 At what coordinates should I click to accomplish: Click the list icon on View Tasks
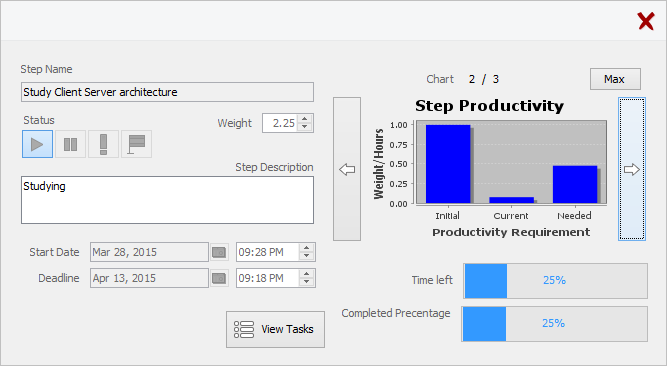(x=244, y=329)
